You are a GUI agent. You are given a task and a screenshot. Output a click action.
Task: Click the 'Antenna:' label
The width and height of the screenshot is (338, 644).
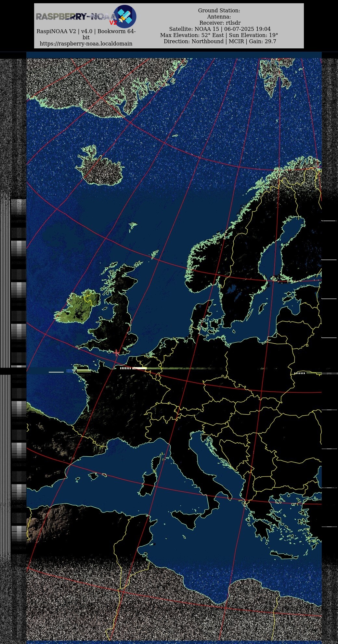coord(219,17)
